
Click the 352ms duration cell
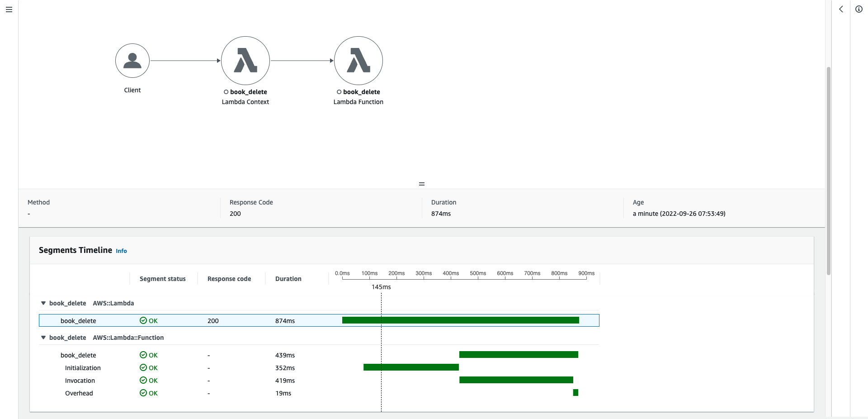tap(285, 368)
